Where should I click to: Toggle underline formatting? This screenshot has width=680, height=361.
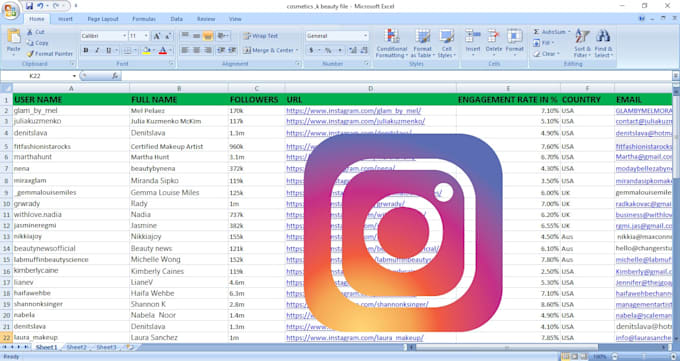point(108,50)
